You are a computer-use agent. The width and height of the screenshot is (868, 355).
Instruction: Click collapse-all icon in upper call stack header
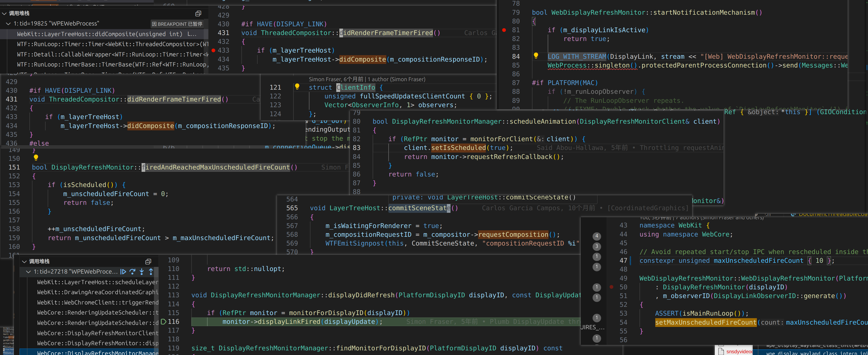point(198,13)
